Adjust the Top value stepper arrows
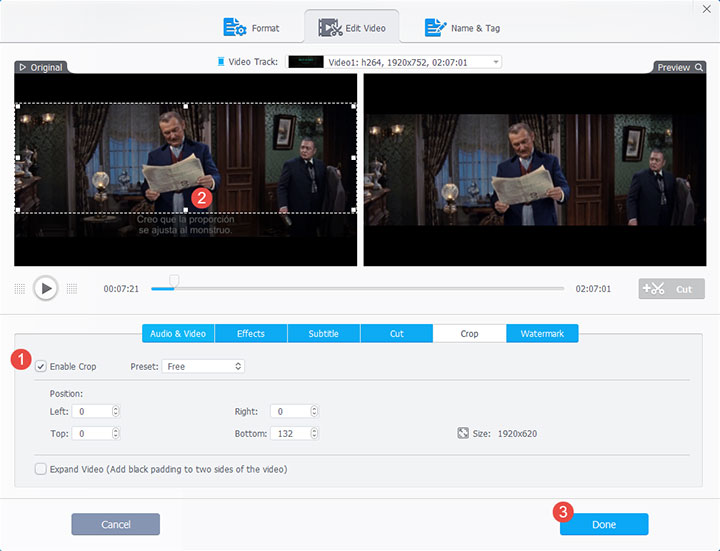Image resolution: width=720 pixels, height=551 pixels. coord(116,433)
